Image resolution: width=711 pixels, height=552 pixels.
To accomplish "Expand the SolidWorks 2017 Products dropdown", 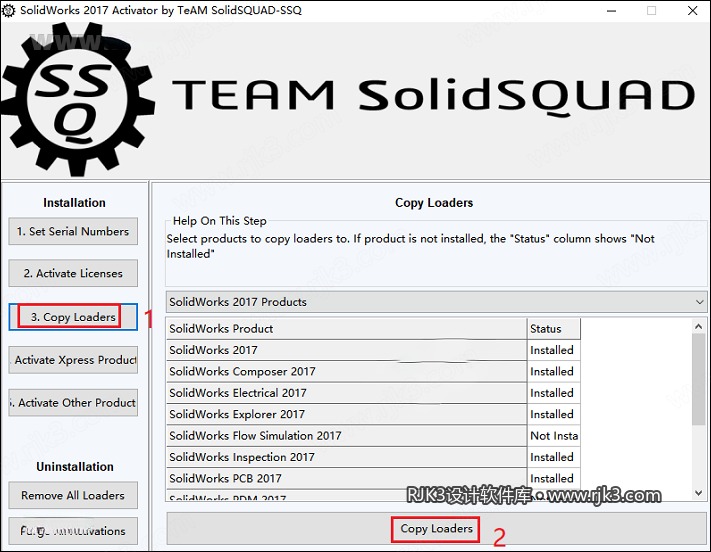I will click(436, 302).
